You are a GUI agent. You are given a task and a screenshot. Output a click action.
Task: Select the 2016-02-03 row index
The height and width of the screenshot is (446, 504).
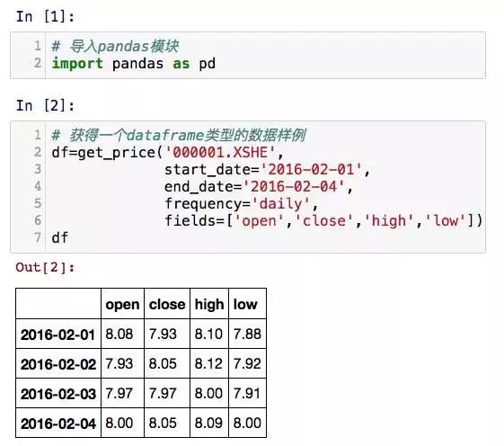pos(58,394)
